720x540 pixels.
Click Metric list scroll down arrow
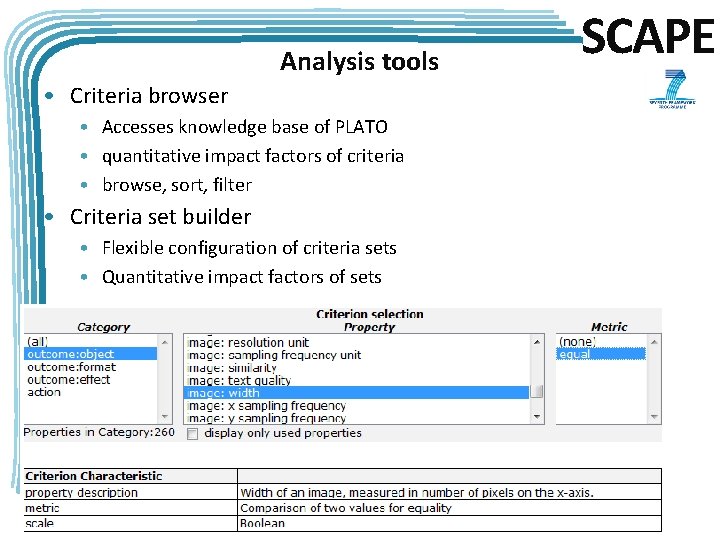pyautogui.click(x=654, y=416)
